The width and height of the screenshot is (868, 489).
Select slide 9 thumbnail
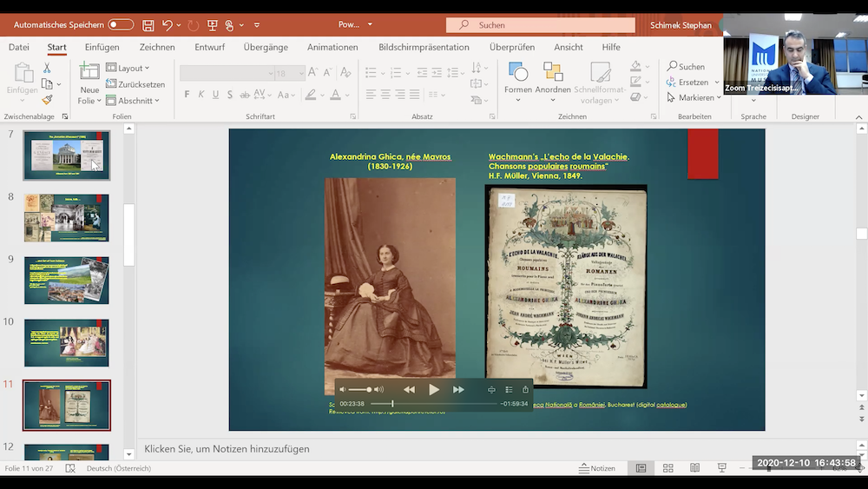tap(67, 281)
